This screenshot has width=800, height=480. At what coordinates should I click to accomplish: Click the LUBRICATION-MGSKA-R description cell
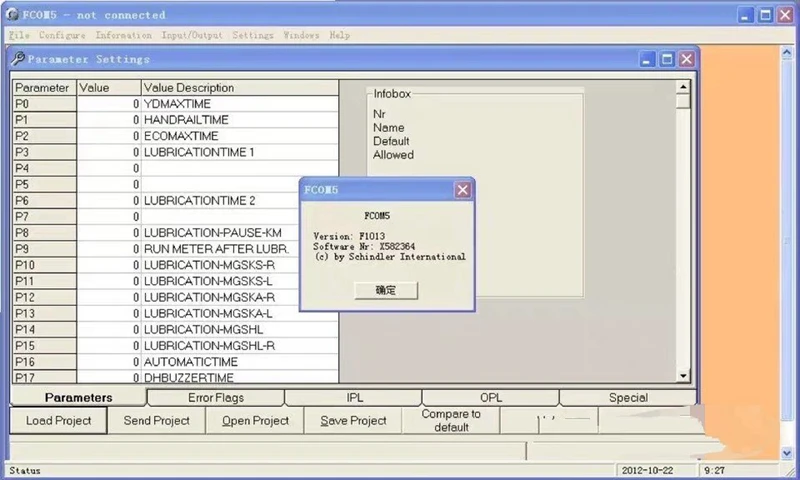click(x=220, y=297)
